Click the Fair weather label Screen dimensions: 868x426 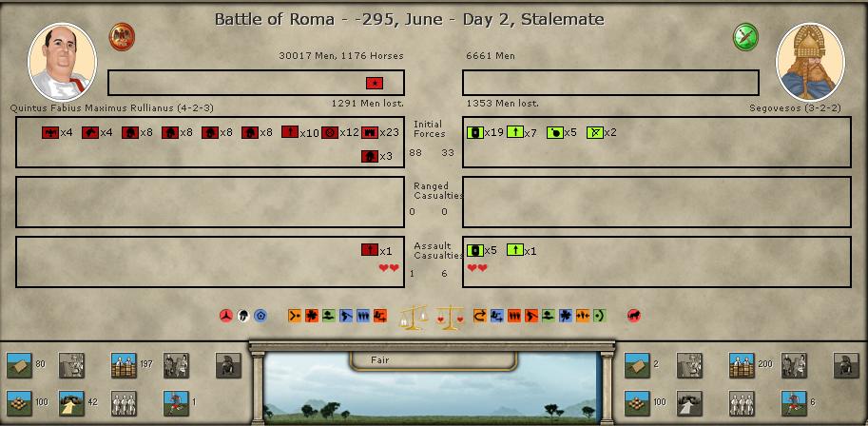tap(380, 360)
